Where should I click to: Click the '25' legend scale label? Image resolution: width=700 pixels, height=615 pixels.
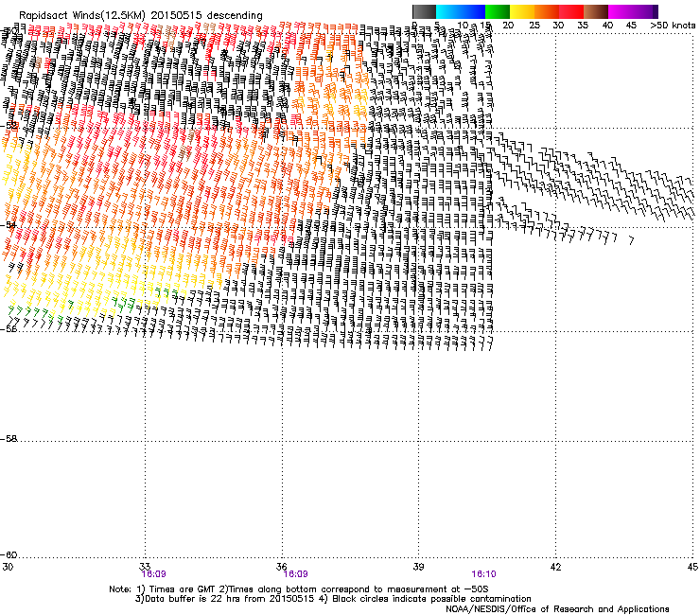[x=534, y=26]
